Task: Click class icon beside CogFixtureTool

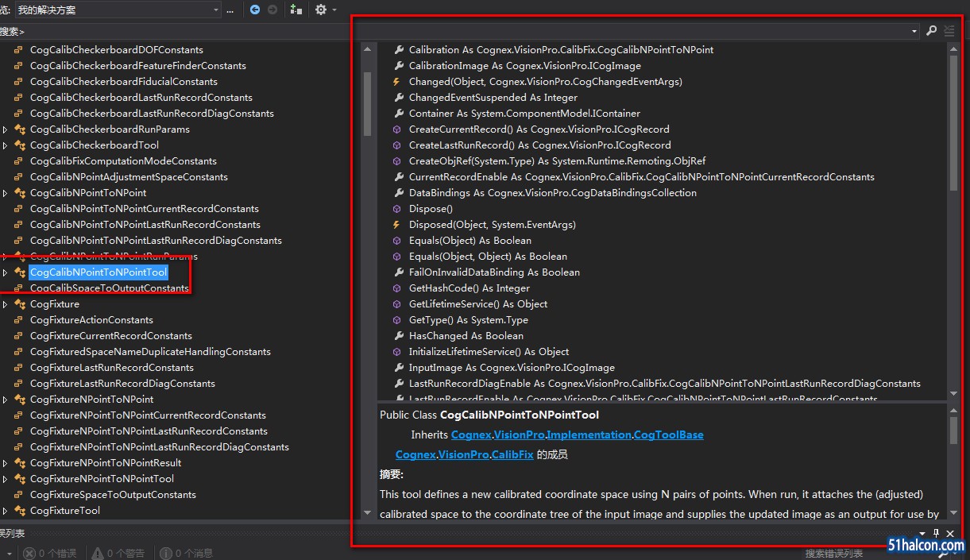Action: click(x=19, y=511)
